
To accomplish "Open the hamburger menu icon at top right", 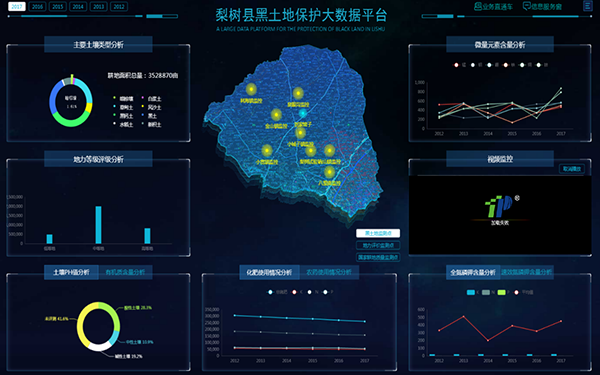I will tap(587, 6).
